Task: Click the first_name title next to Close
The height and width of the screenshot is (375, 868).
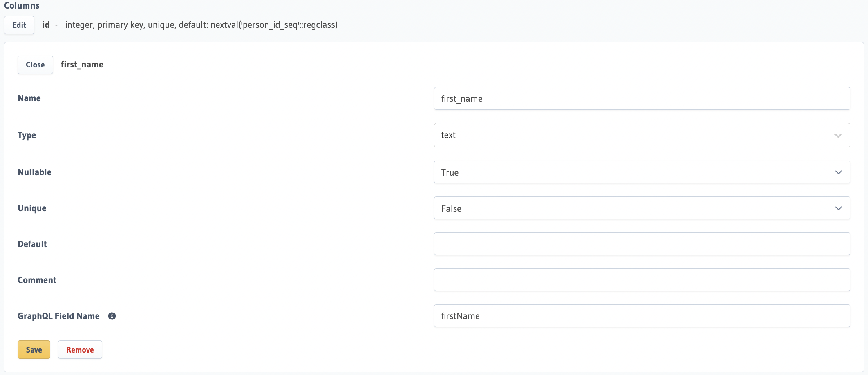Action: (82, 65)
